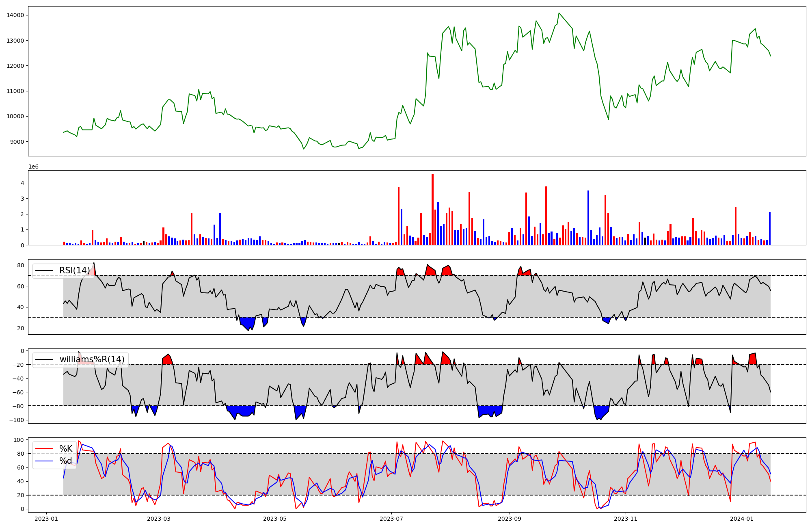Click the blue %d legend line sample
Image resolution: width=812 pixels, height=528 pixels.
coord(44,461)
